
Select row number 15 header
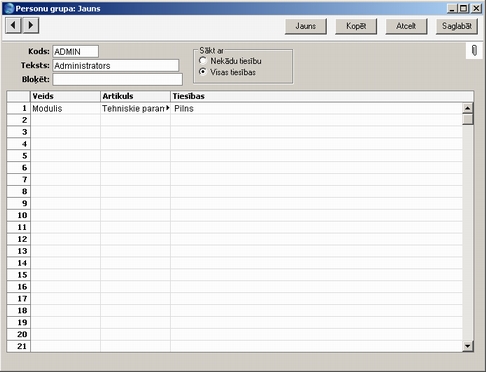(19, 275)
